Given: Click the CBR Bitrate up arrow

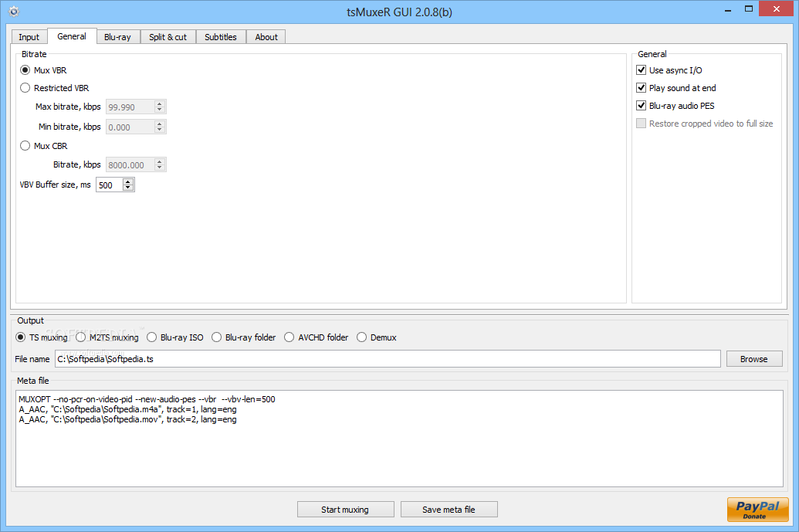Looking at the screenshot, I should coord(160,161).
